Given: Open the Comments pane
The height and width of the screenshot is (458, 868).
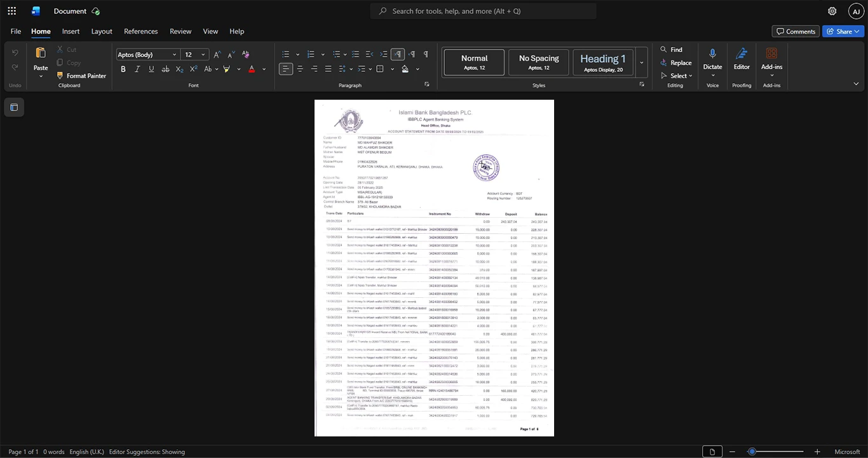Looking at the screenshot, I should [x=796, y=31].
